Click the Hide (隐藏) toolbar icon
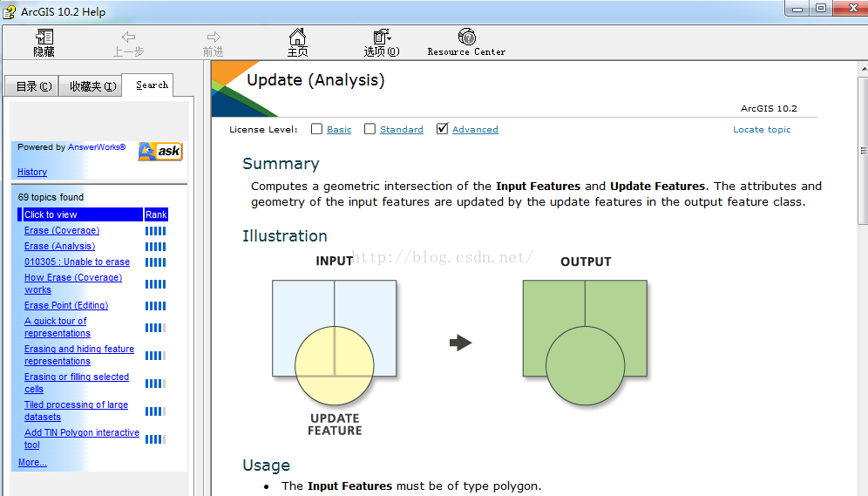The width and height of the screenshot is (868, 496). pos(44,37)
